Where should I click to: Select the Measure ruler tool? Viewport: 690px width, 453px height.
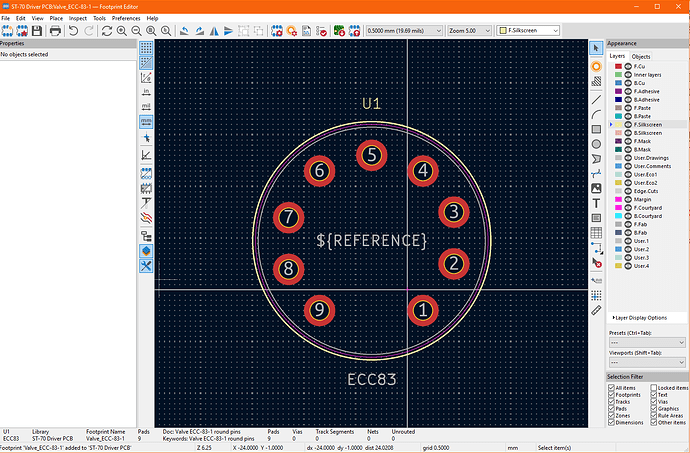596,310
